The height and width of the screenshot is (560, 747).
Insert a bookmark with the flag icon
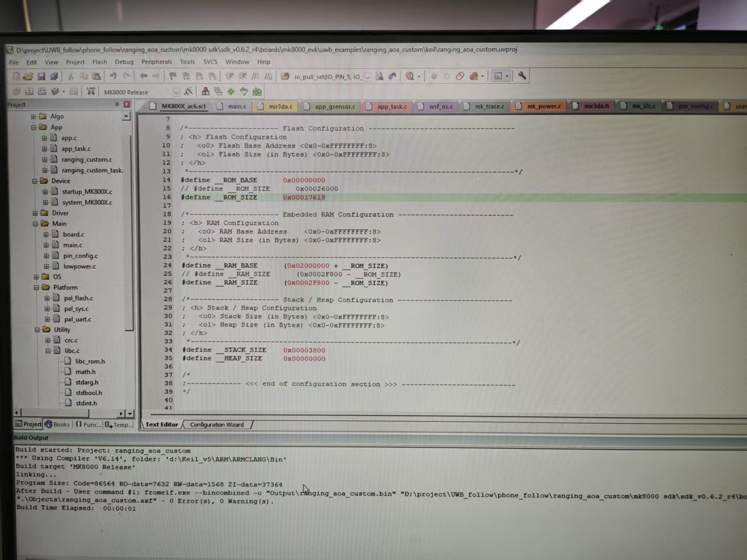173,76
